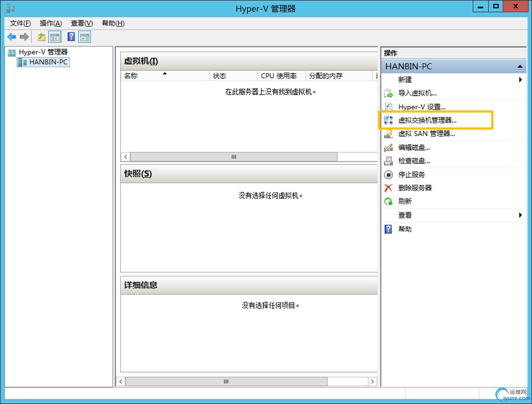This screenshot has width=532, height=404.
Task: Click the Hyper-V Manager title bar app icon
Action: pos(10,8)
